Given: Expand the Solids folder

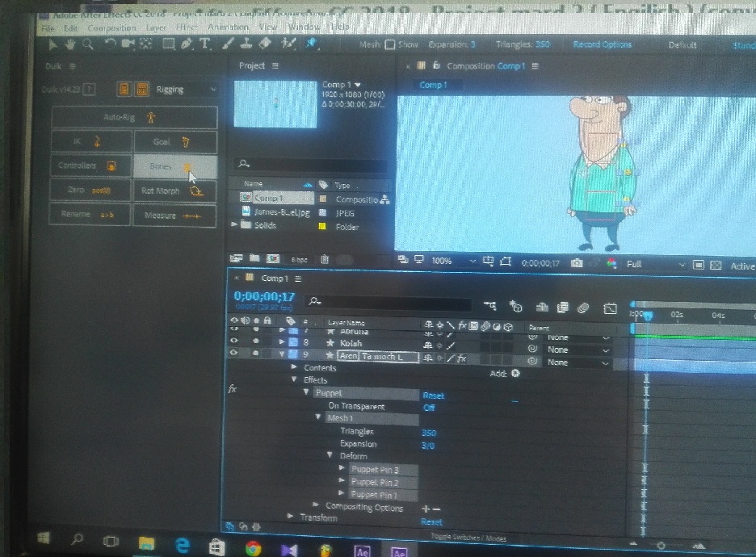Looking at the screenshot, I should point(234,224).
